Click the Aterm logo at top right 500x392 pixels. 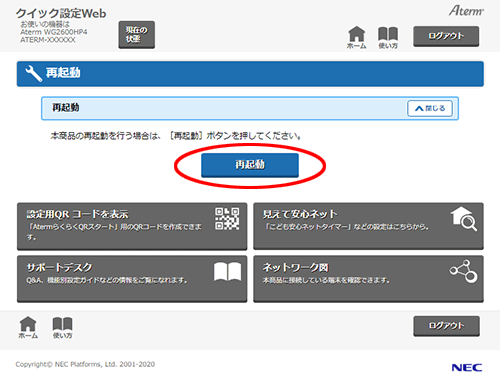(x=466, y=11)
